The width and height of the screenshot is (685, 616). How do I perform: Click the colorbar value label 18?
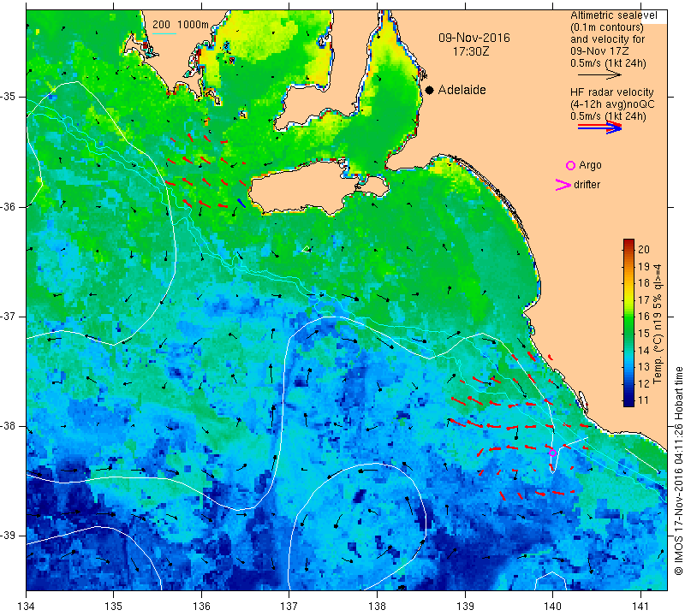click(644, 283)
